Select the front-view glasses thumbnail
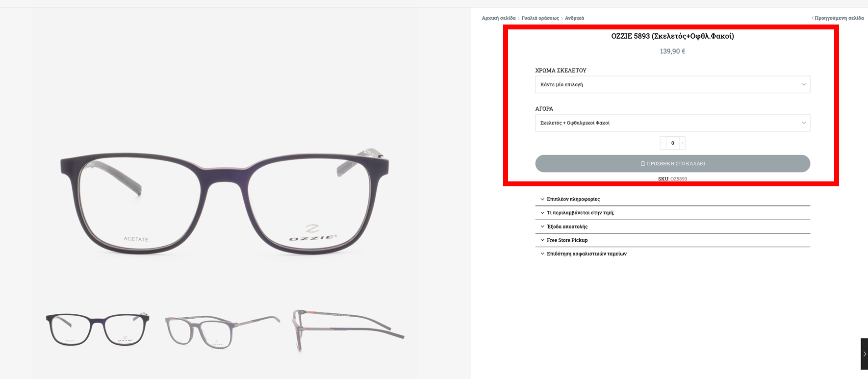This screenshot has width=868, height=379. [98, 329]
